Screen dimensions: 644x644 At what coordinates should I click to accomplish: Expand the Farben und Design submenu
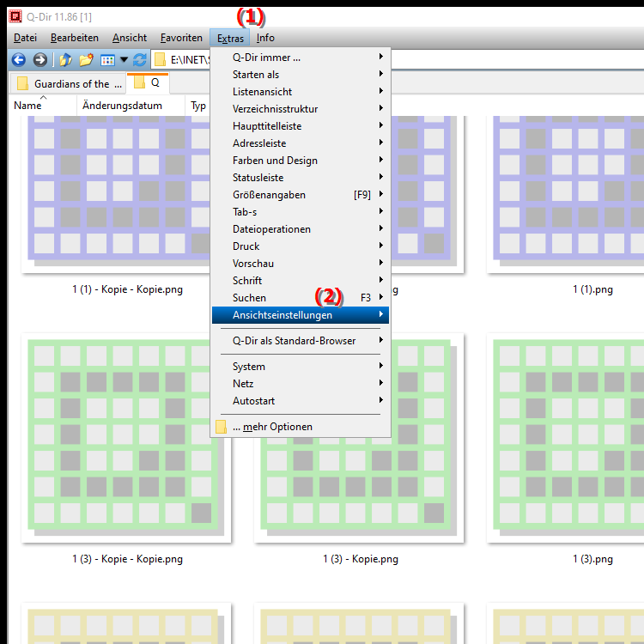301,161
